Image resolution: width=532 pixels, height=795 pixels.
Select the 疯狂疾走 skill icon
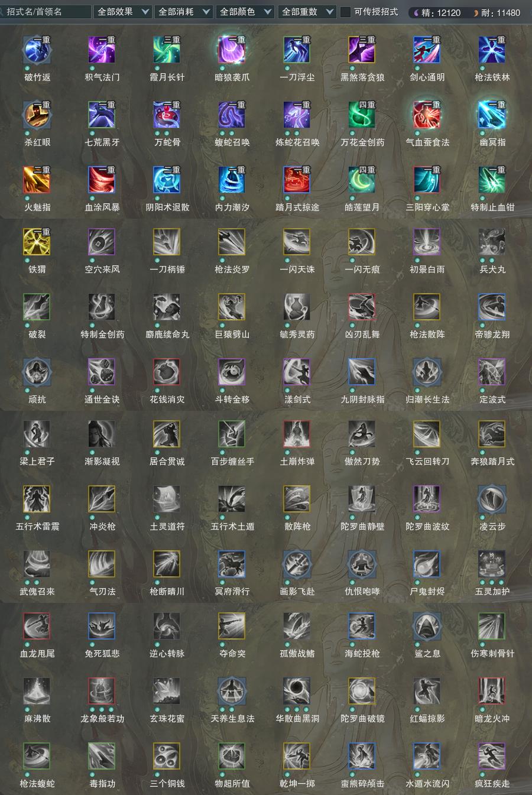pos(492,756)
